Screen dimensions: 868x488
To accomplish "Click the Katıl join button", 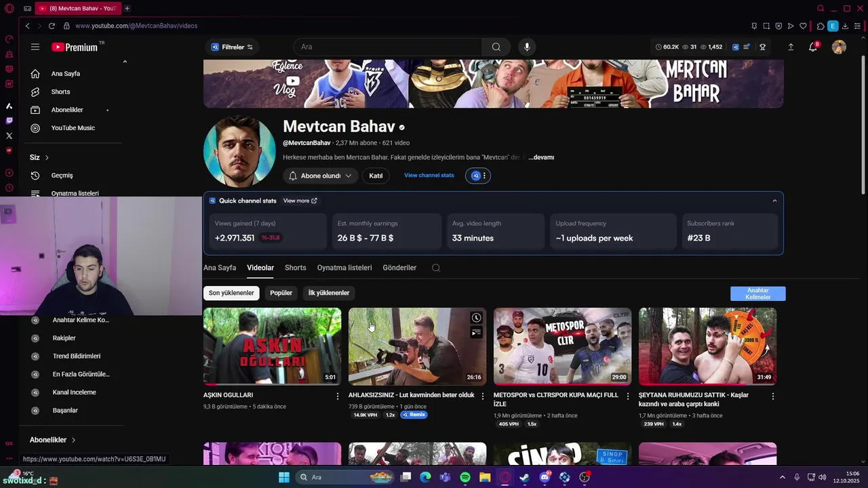I will tap(376, 176).
